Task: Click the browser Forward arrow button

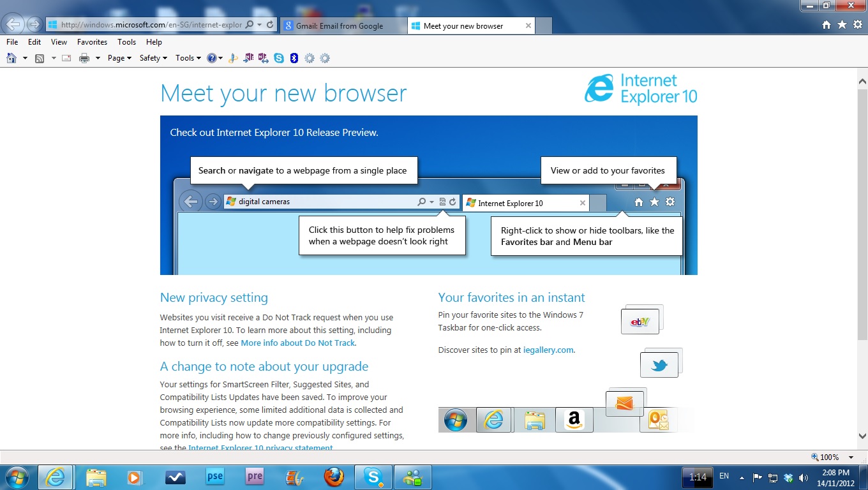Action: pyautogui.click(x=34, y=25)
